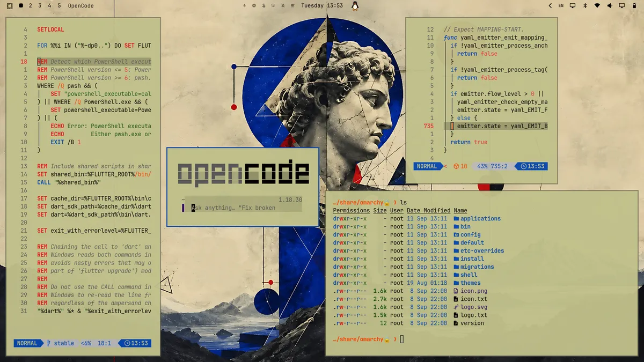Click the logo.txt file icon
This screenshot has height=362, width=644.
point(456,315)
